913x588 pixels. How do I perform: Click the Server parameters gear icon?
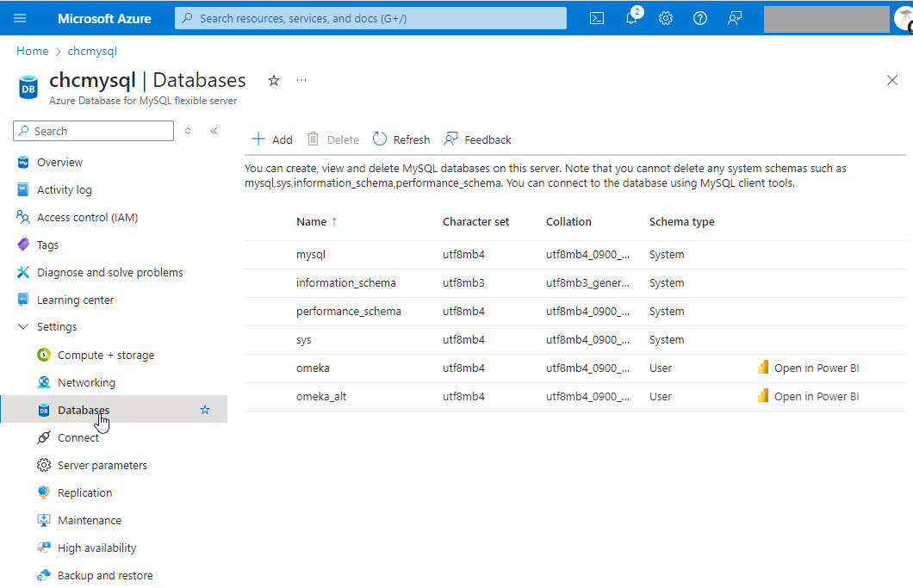[44, 465]
